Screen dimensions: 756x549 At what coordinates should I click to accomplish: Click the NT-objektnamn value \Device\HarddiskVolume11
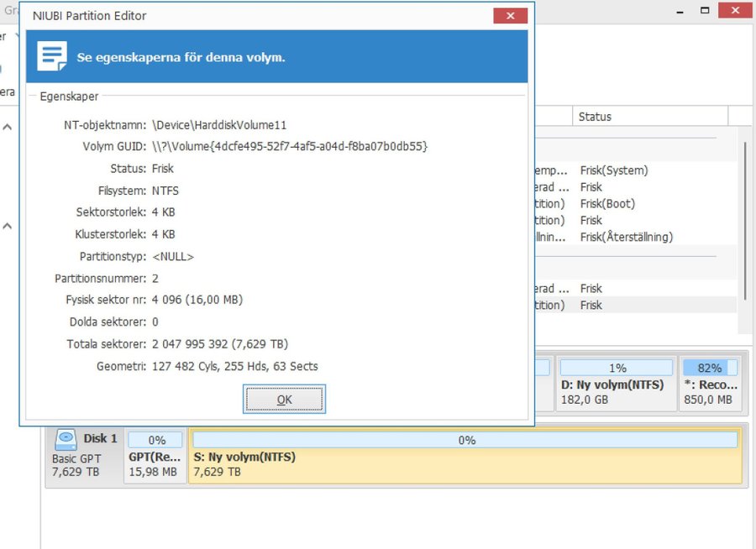click(219, 125)
